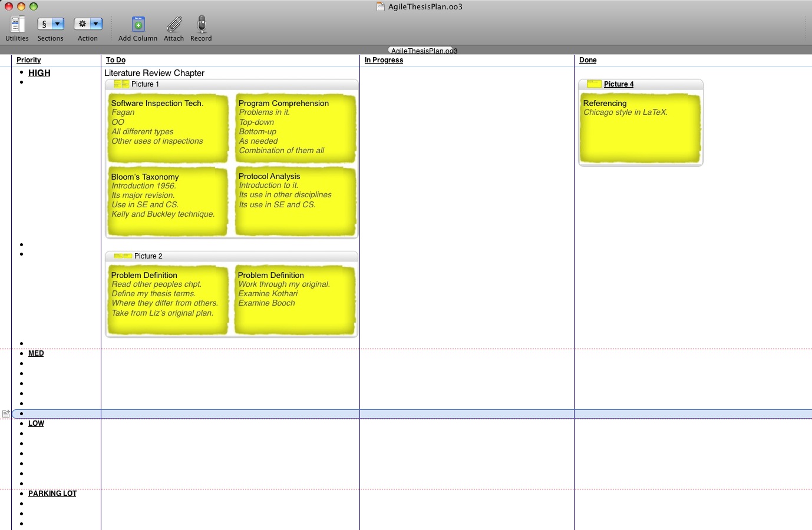Click the Bloom's Taxonomy sticky note
Image resolution: width=812 pixels, height=530 pixels.
click(167, 201)
